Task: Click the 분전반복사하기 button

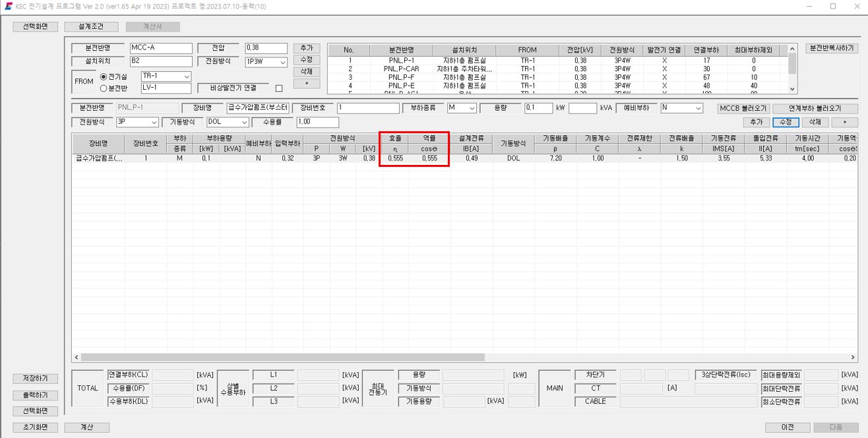Action: pyautogui.click(x=830, y=48)
